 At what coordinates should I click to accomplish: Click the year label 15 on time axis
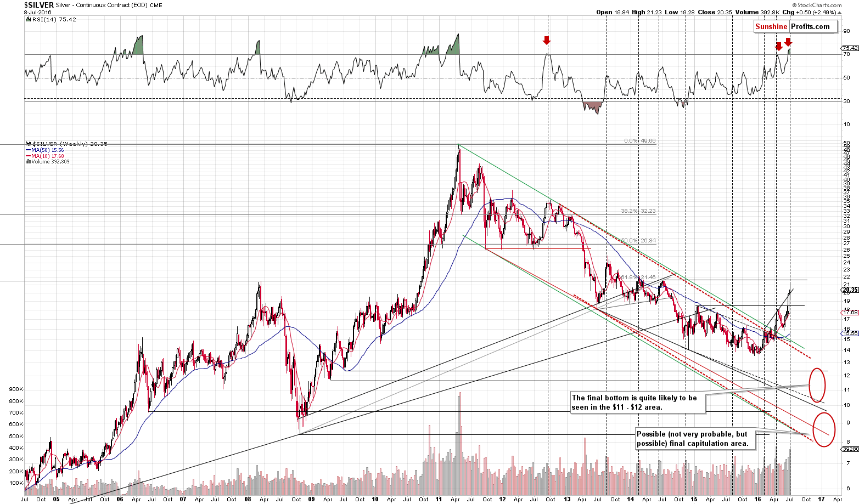(x=694, y=499)
